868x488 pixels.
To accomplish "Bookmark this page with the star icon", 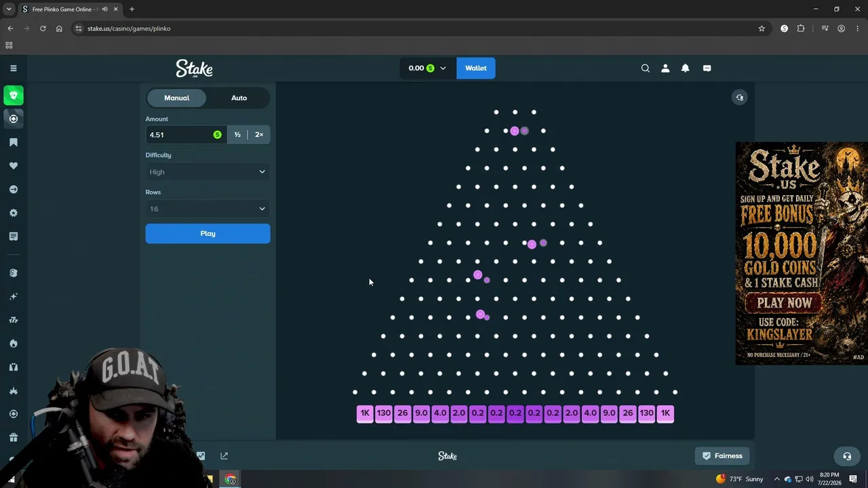I will click(x=762, y=28).
